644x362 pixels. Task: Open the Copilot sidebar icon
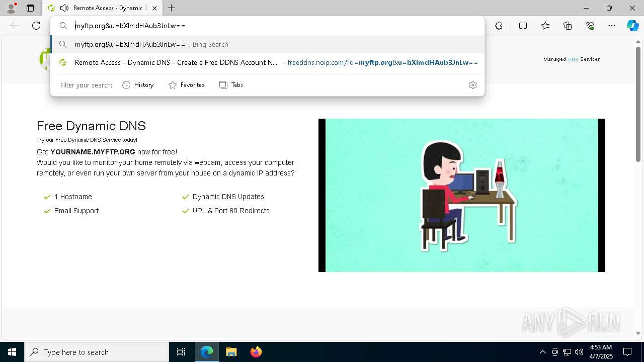click(x=632, y=26)
